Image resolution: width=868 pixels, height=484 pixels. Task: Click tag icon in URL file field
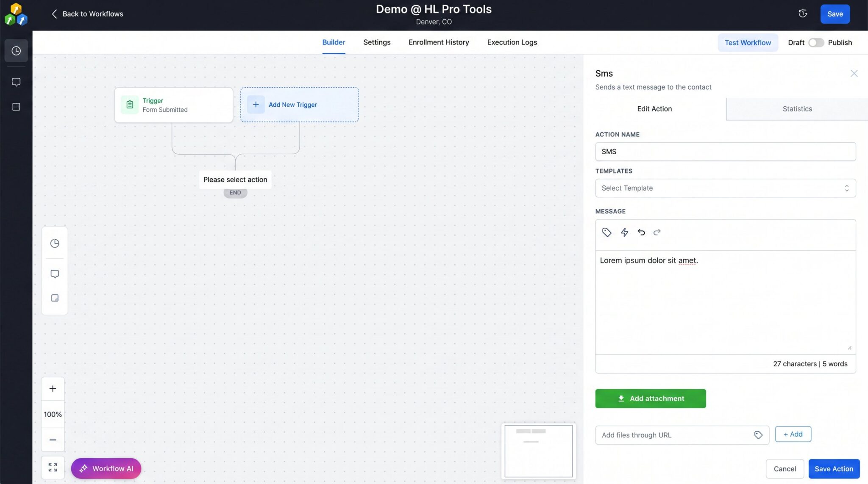758,435
